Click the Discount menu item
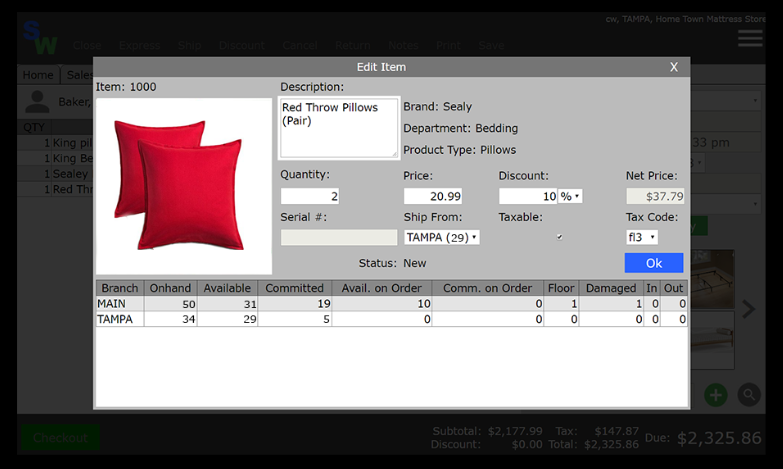The width and height of the screenshot is (783, 469). 242,45
